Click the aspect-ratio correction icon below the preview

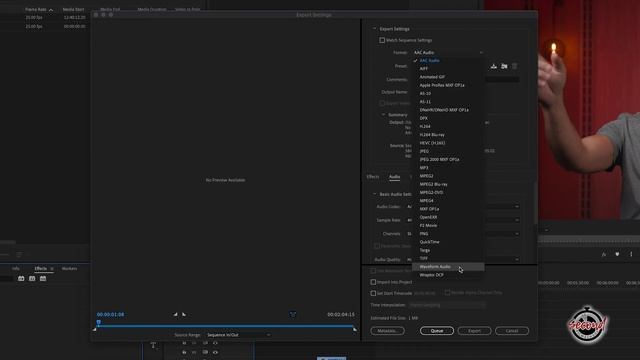[x=293, y=314]
